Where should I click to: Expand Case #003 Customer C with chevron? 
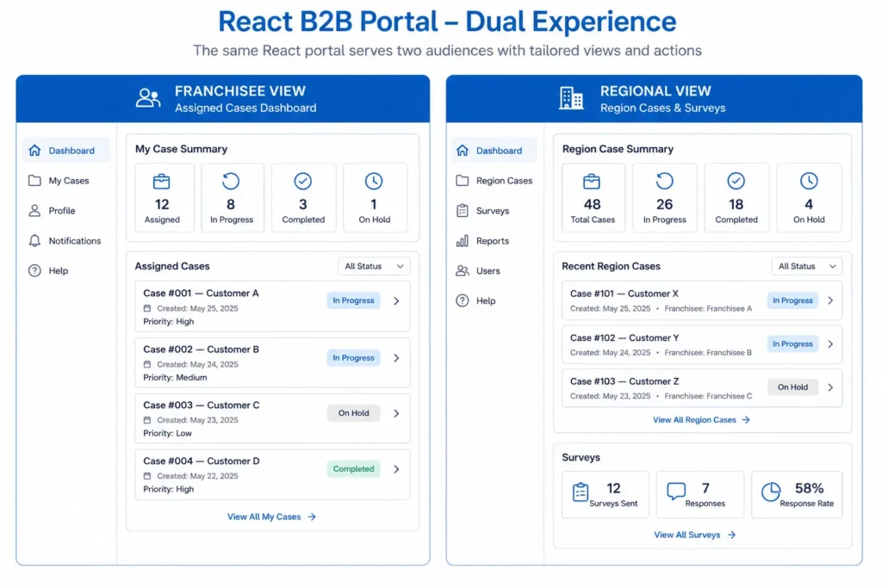[x=396, y=414]
